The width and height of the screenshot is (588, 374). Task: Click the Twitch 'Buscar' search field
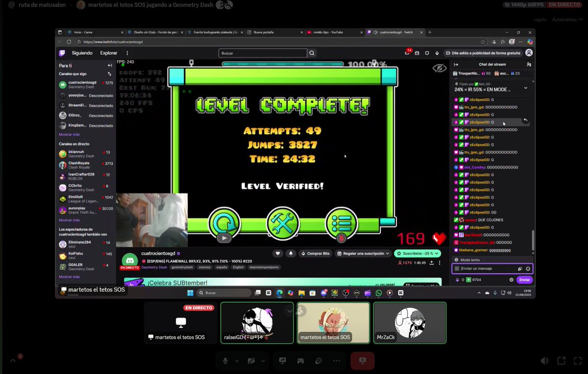263,53
